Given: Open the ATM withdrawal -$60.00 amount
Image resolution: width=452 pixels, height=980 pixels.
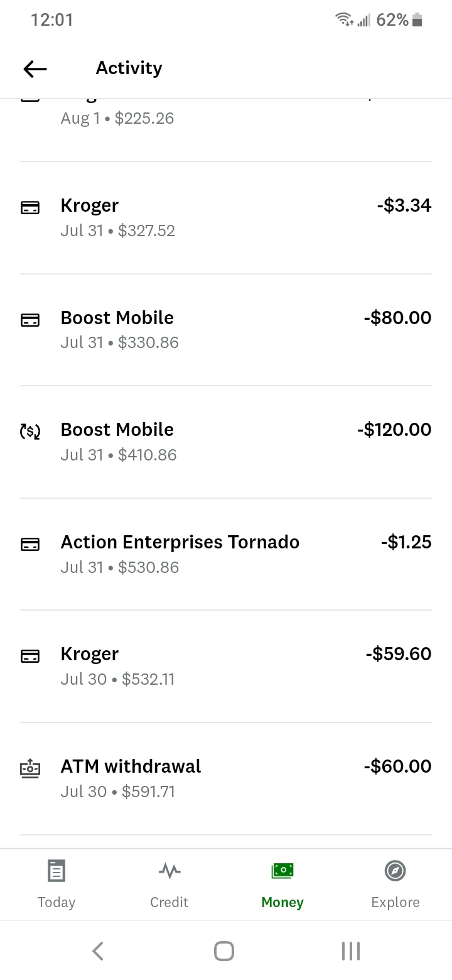Looking at the screenshot, I should (x=397, y=766).
